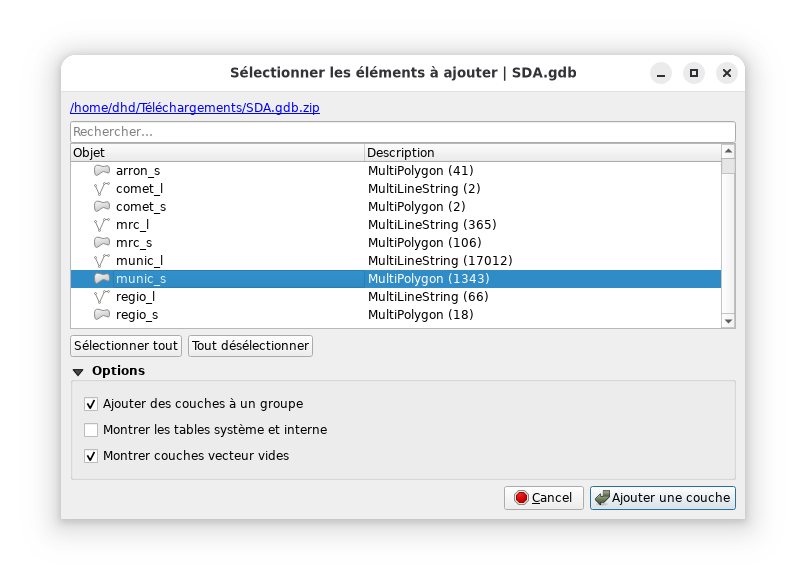Click the list scrollbar up arrow
Viewport: 806px width, 586px height.
[x=728, y=151]
